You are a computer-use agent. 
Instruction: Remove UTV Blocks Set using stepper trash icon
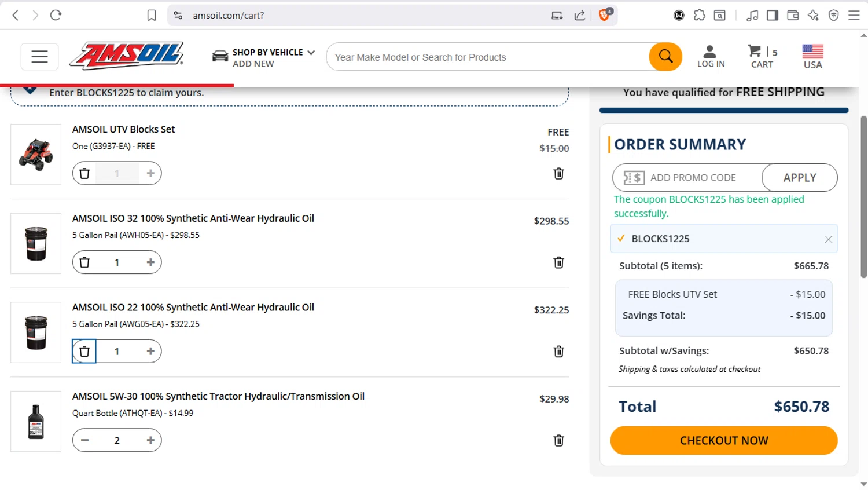coord(84,173)
